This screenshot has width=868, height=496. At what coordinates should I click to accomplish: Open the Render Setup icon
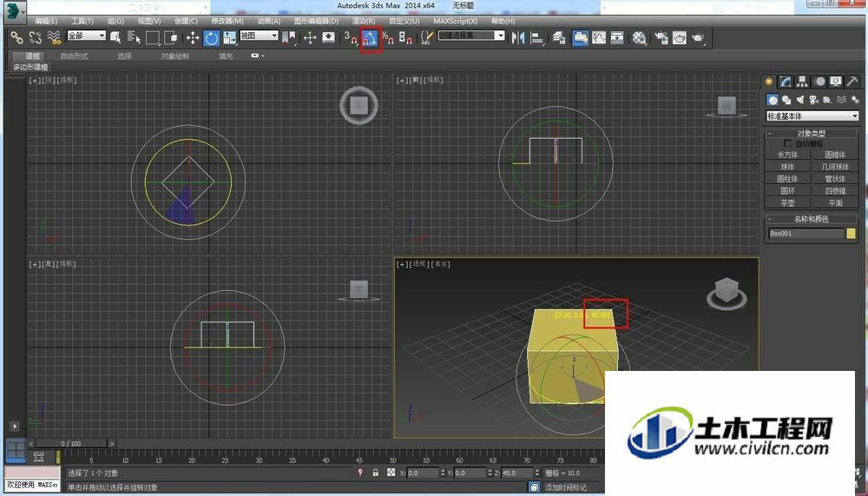[x=661, y=37]
